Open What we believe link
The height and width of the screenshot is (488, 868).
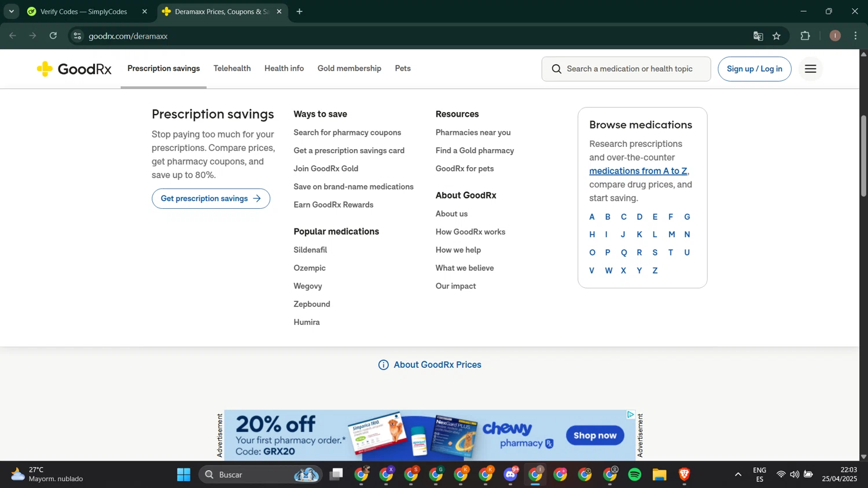coord(465,268)
